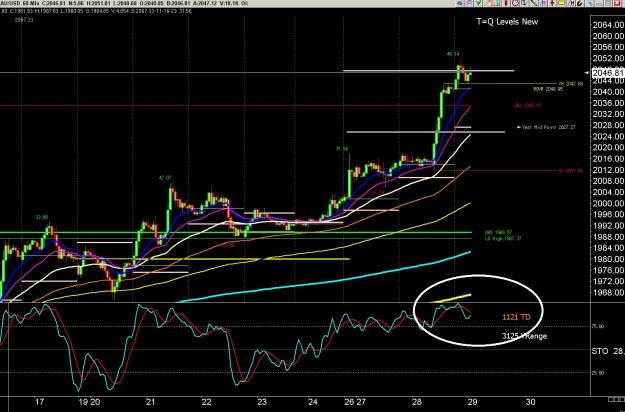The height and width of the screenshot is (412, 625).
Task: Click the 75.00 stochastic level label
Action: point(598,326)
